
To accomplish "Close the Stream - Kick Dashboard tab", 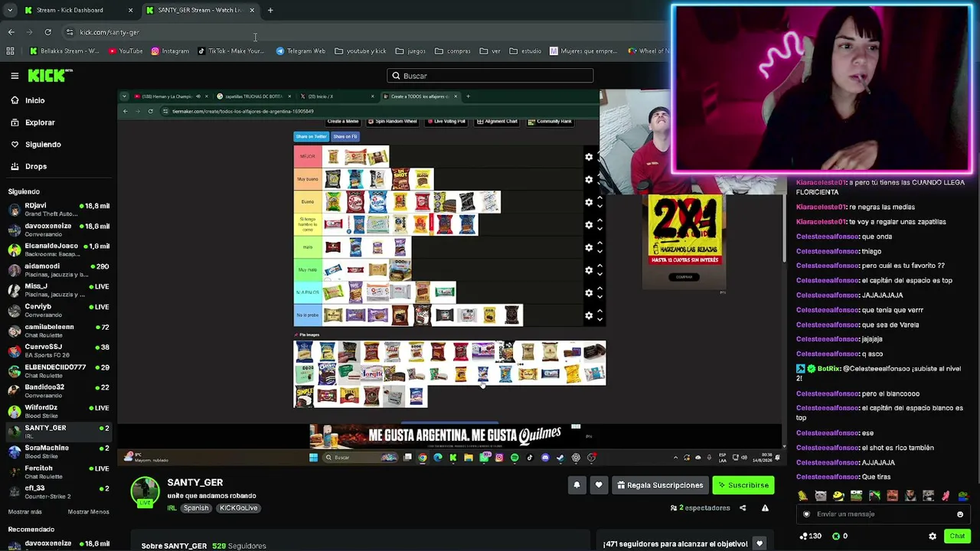I will point(130,10).
